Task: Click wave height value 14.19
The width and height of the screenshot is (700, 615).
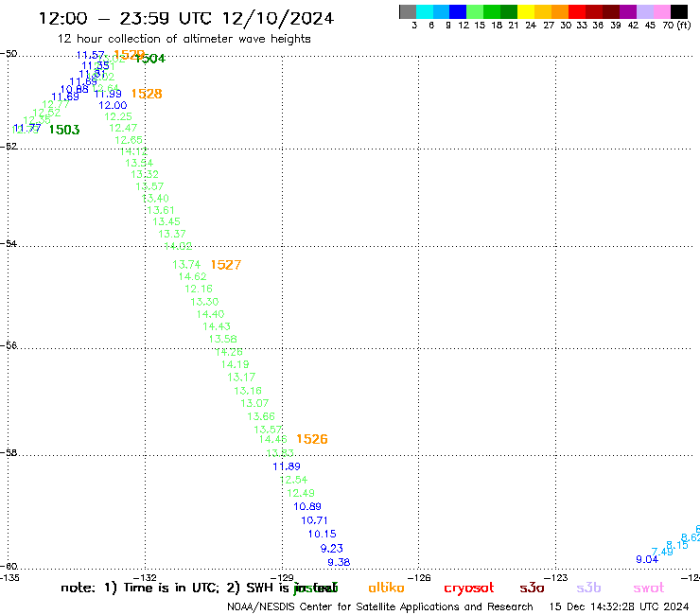Action: click(235, 364)
